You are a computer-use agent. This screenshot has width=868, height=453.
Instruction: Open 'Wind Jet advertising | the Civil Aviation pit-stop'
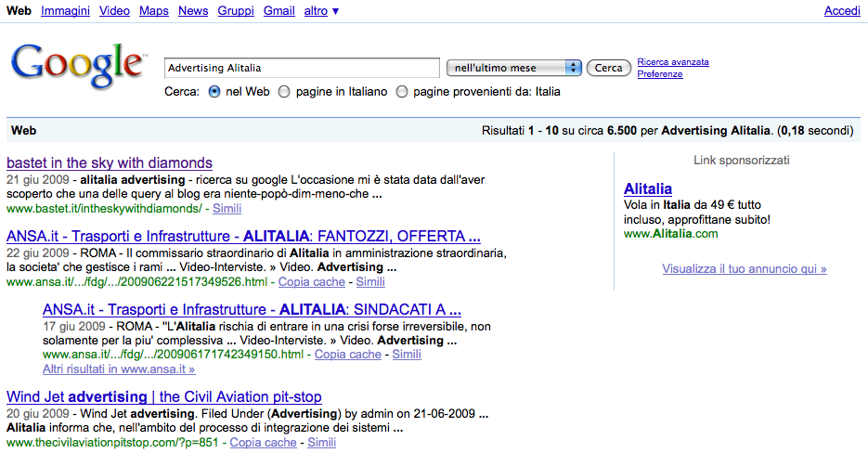pyautogui.click(x=164, y=397)
